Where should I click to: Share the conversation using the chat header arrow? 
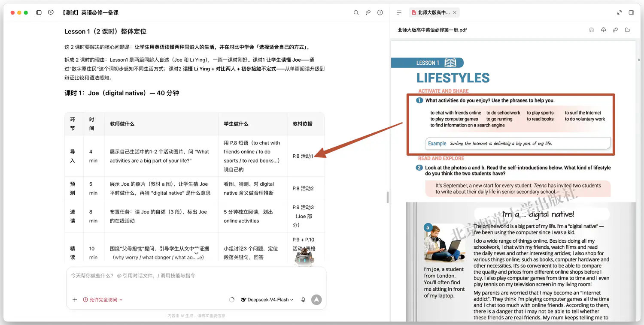click(x=368, y=13)
